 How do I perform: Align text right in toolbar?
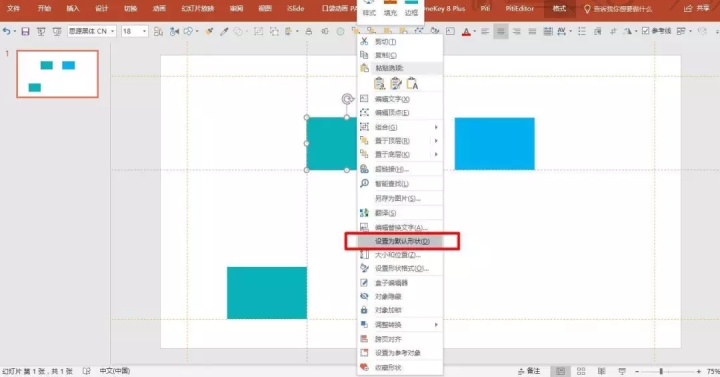(517, 31)
